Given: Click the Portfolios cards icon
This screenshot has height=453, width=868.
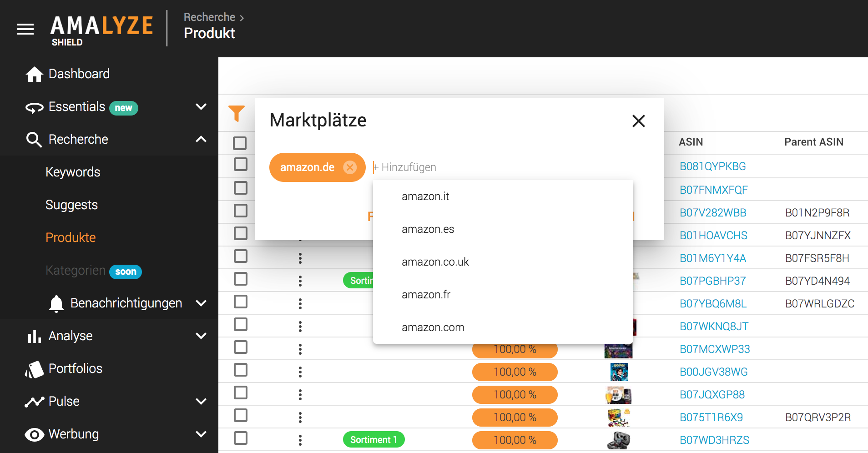Looking at the screenshot, I should (x=34, y=369).
